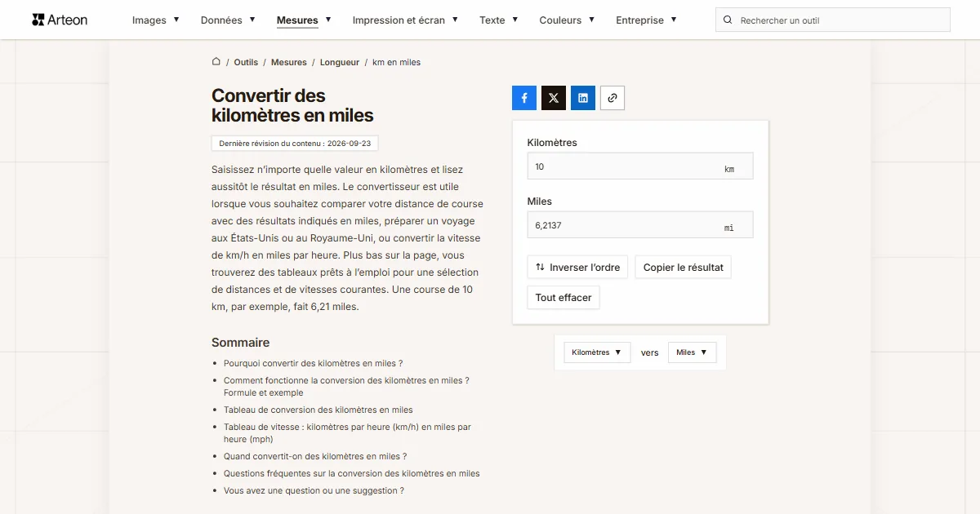The height and width of the screenshot is (514, 980).
Task: Focus the Rechercher un outil search field
Action: click(x=833, y=20)
